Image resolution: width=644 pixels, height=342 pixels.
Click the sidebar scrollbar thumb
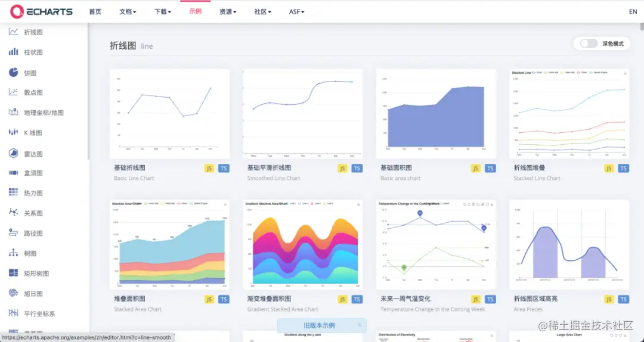(88, 91)
